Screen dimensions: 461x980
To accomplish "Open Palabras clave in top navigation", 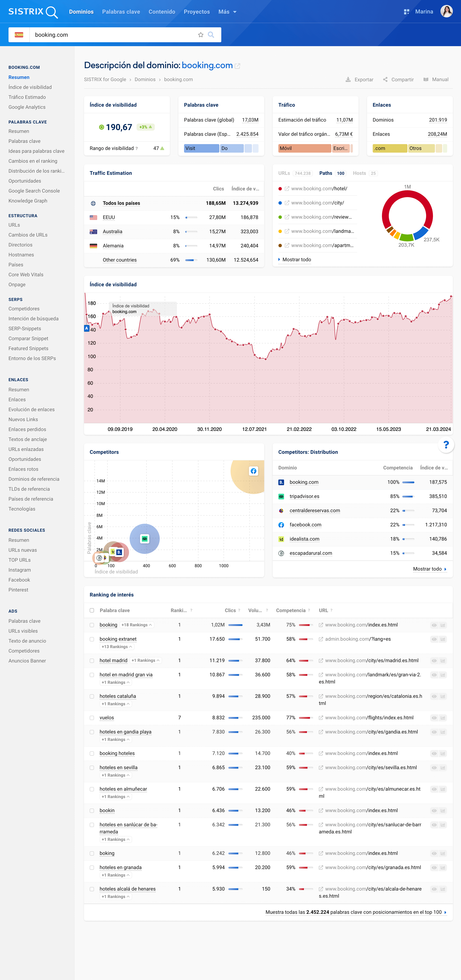I will [121, 12].
